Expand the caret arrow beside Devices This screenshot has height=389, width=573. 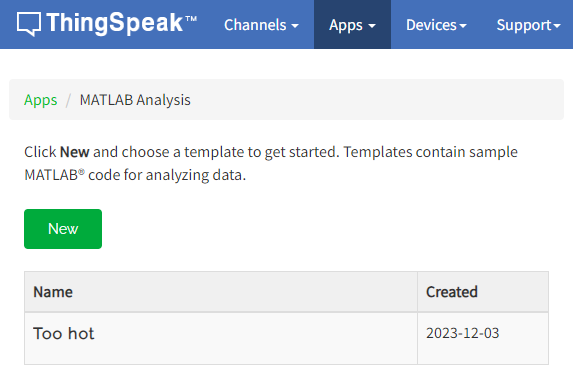[463, 26]
